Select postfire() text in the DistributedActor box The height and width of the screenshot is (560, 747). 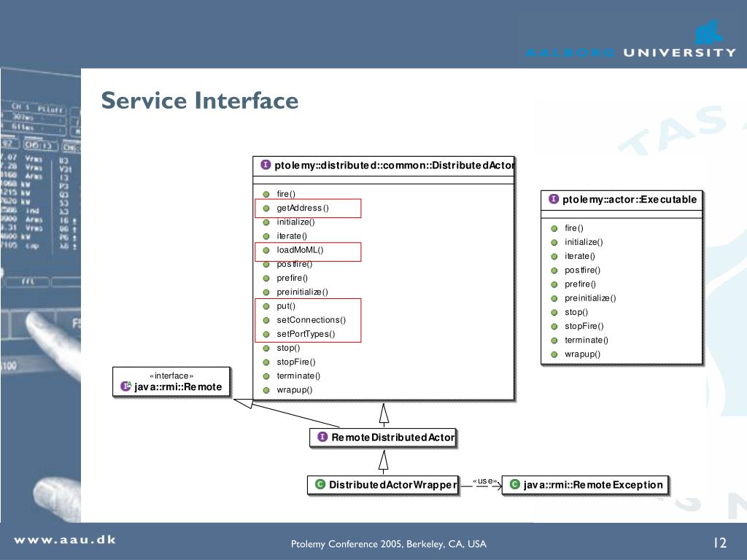[x=295, y=264]
